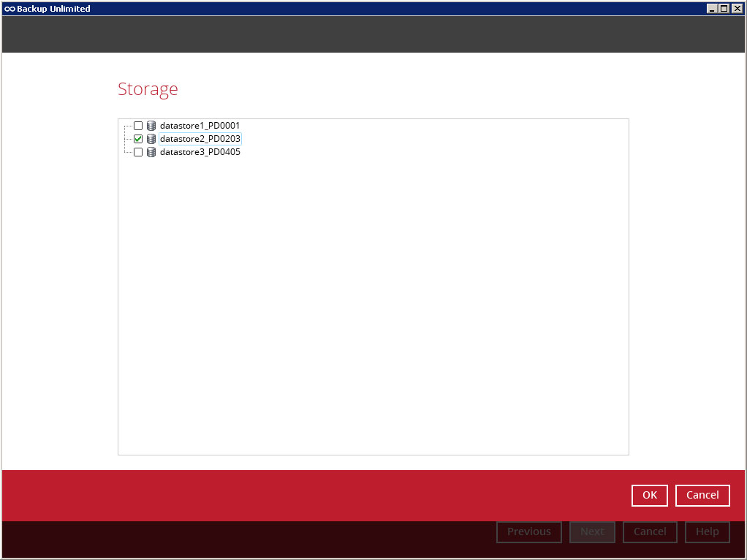The width and height of the screenshot is (747, 560).
Task: Enable the datastore1_PD0001 checkbox
Action: pos(138,126)
